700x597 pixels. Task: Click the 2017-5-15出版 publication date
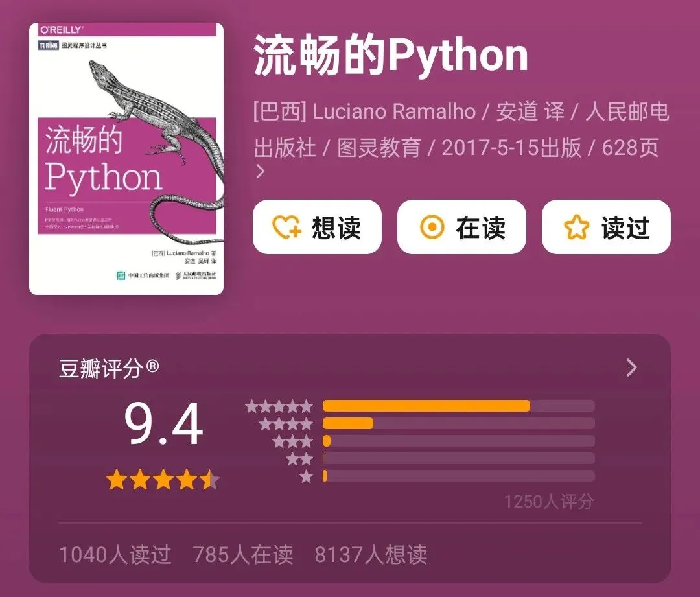click(511, 147)
